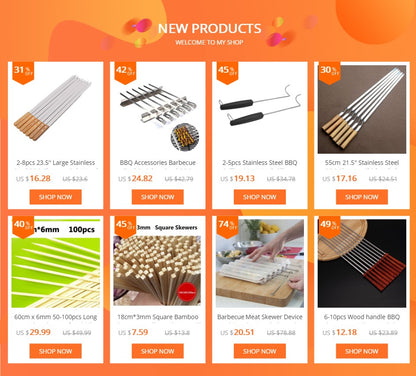416x376 pixels.
Task: Select the US $24.82 price
Action: tap(136, 178)
